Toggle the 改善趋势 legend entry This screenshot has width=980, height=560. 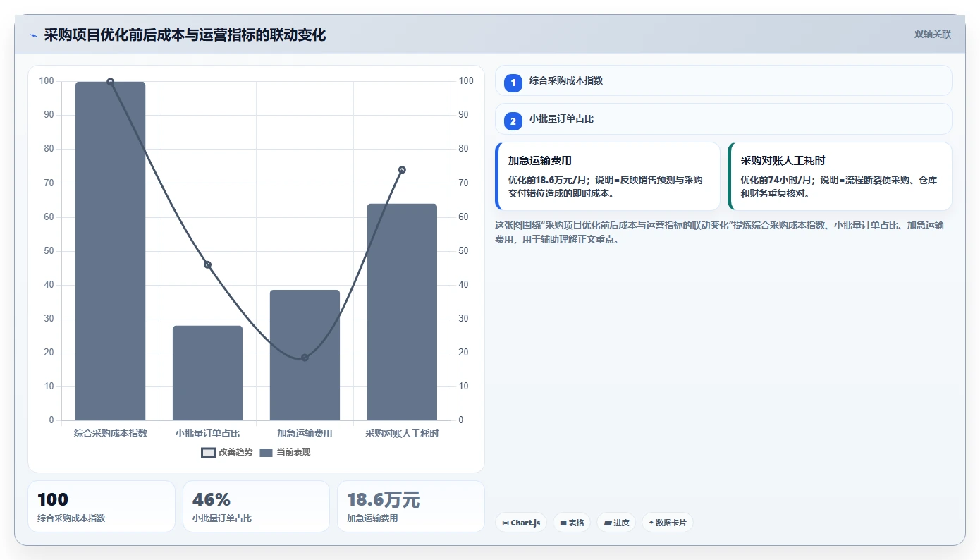pyautogui.click(x=226, y=452)
